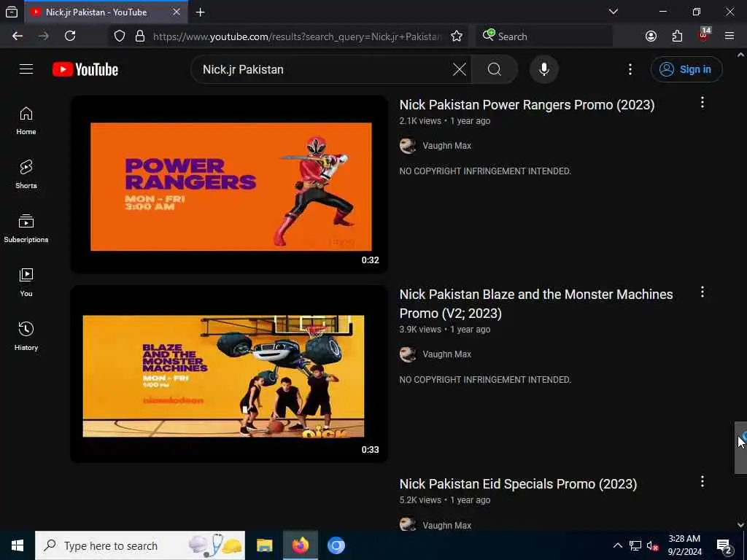Open options menu for Blaze Monster Machines video
Viewport: 747px width, 560px height.
click(703, 292)
